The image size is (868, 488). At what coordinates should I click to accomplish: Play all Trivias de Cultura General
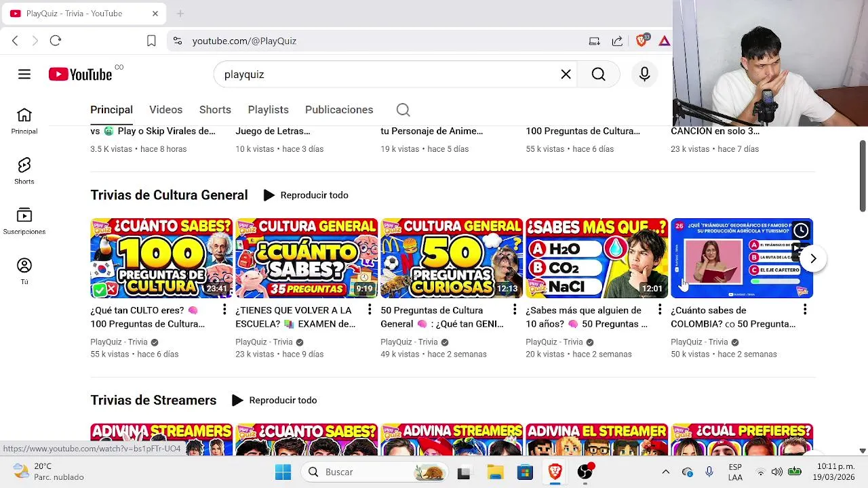(x=306, y=195)
